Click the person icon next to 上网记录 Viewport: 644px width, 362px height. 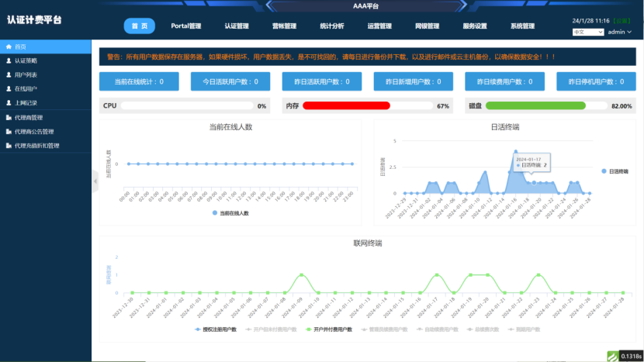click(x=9, y=102)
